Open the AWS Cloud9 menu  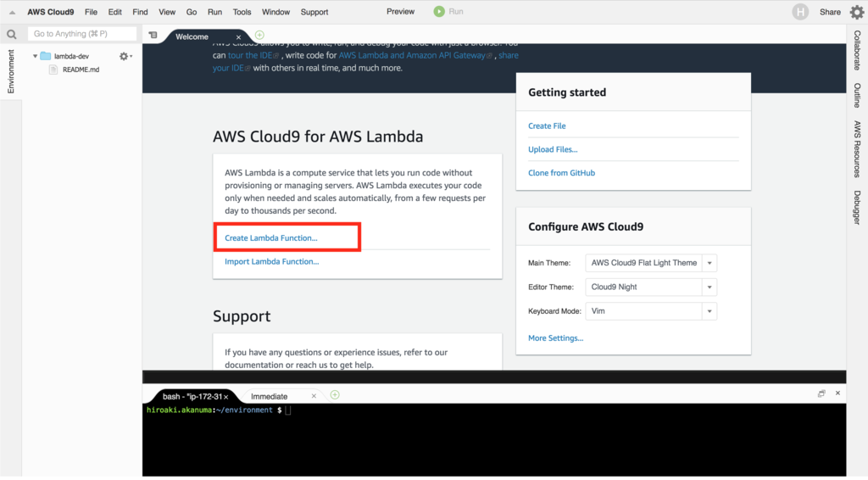coord(50,12)
